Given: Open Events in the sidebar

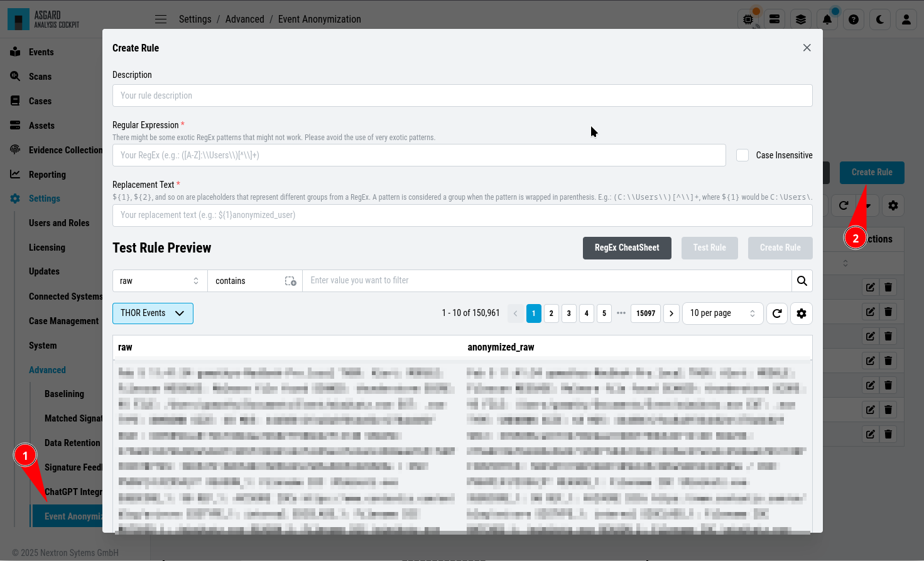Looking at the screenshot, I should tap(41, 52).
